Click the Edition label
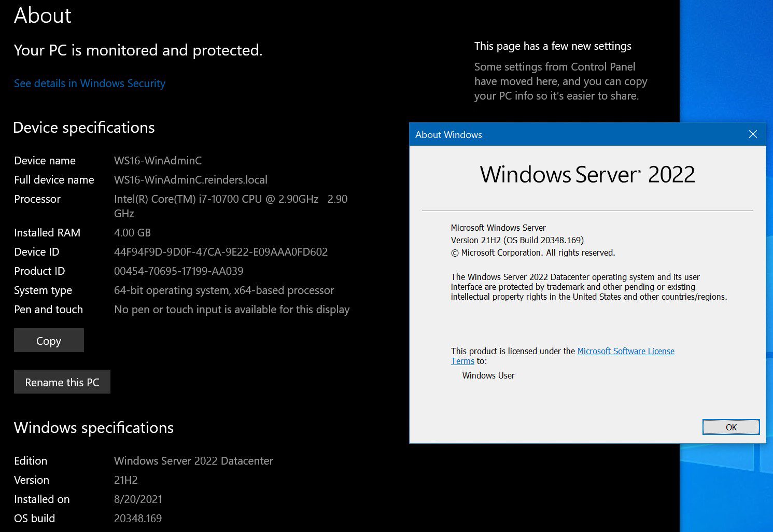The height and width of the screenshot is (532, 773). (31, 461)
